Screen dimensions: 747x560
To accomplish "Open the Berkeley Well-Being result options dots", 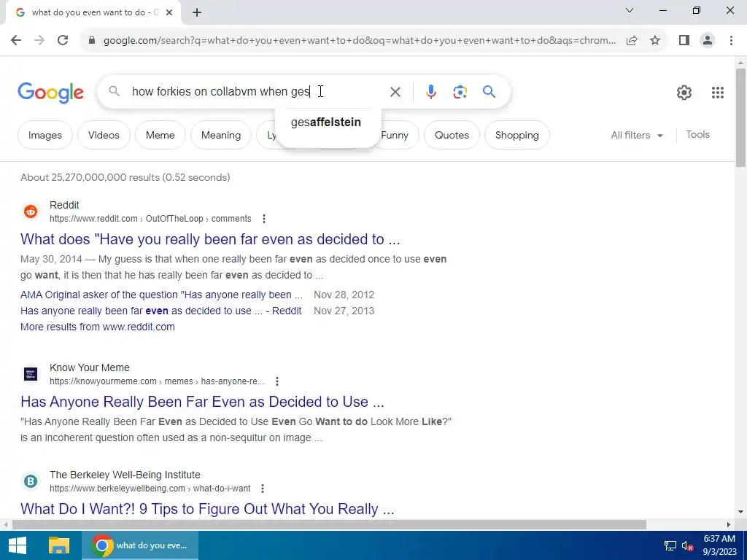I will point(263,489).
